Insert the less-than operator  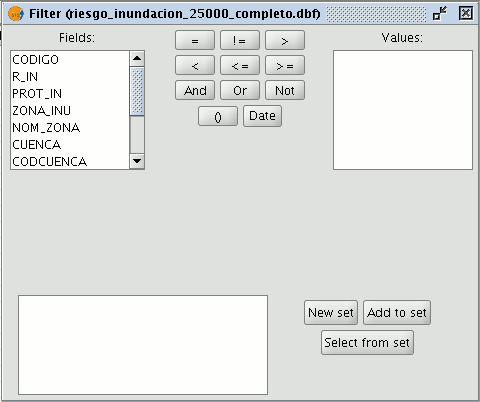tap(195, 65)
